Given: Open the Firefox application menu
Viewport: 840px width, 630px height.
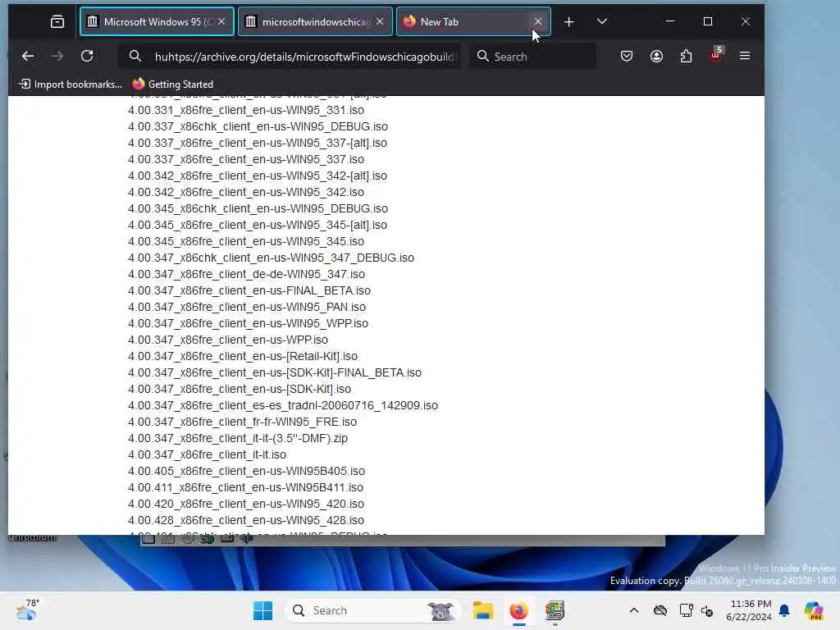Looking at the screenshot, I should 745,57.
